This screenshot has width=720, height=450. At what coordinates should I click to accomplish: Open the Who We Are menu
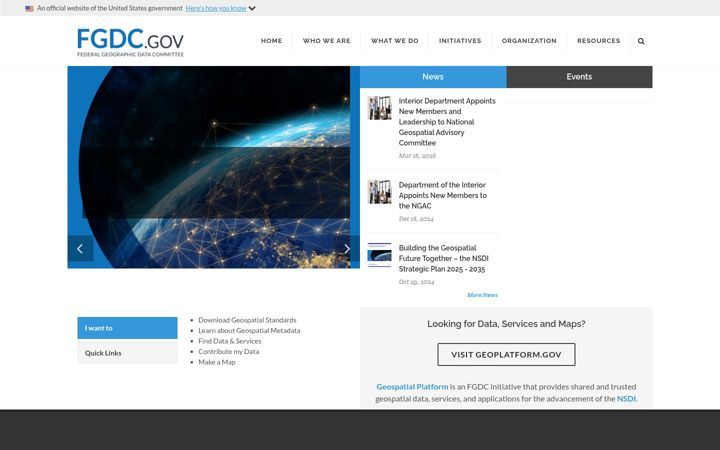pyautogui.click(x=326, y=41)
